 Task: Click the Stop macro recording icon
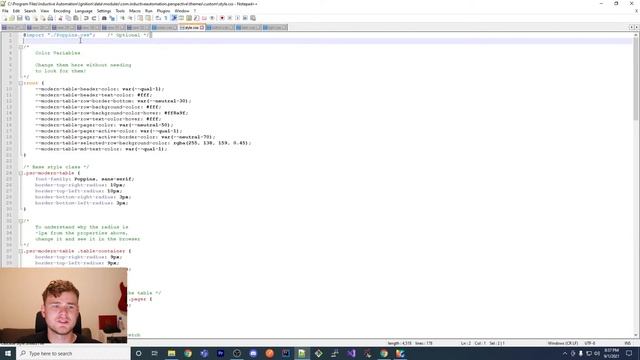click(x=230, y=18)
